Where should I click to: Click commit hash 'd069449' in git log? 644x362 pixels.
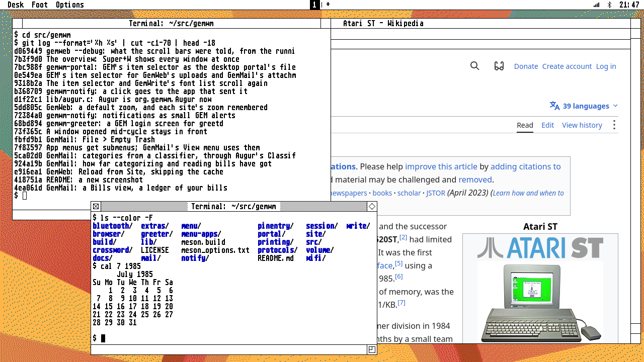(28, 51)
